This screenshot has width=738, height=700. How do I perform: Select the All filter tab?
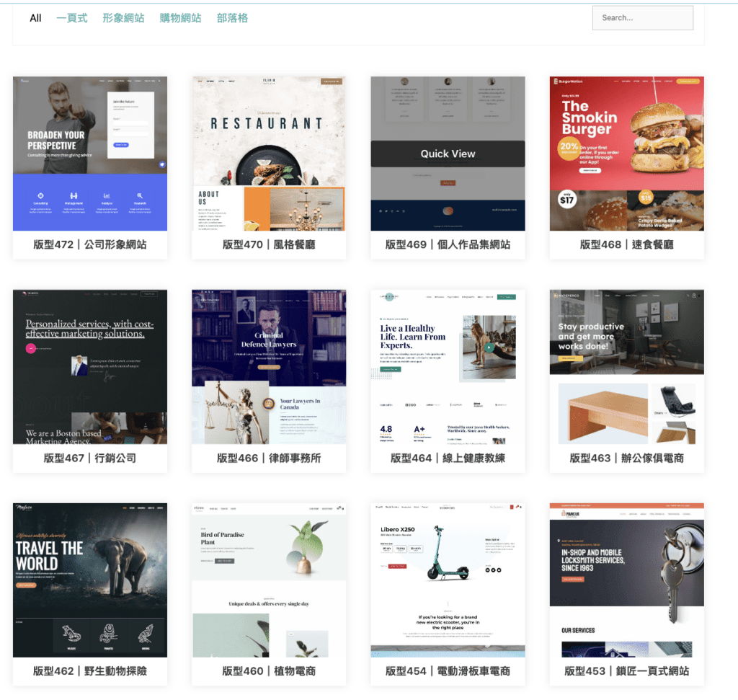[x=35, y=18]
